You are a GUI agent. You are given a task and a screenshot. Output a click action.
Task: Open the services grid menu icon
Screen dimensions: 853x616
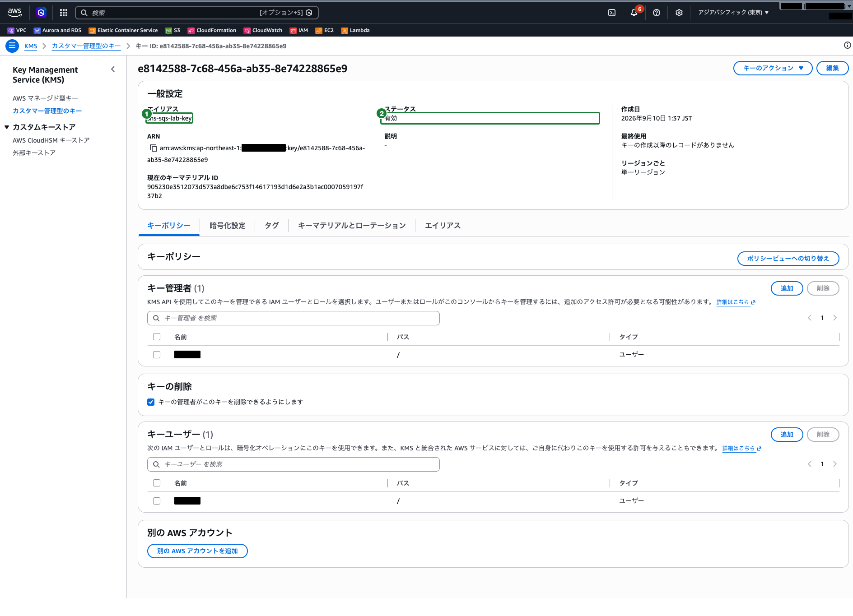point(64,13)
